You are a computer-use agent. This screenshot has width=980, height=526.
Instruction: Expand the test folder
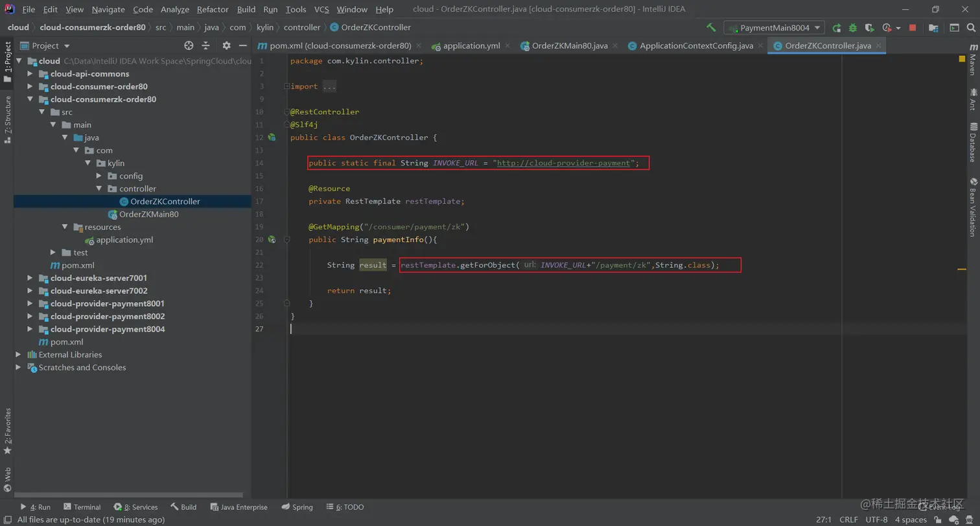point(53,252)
